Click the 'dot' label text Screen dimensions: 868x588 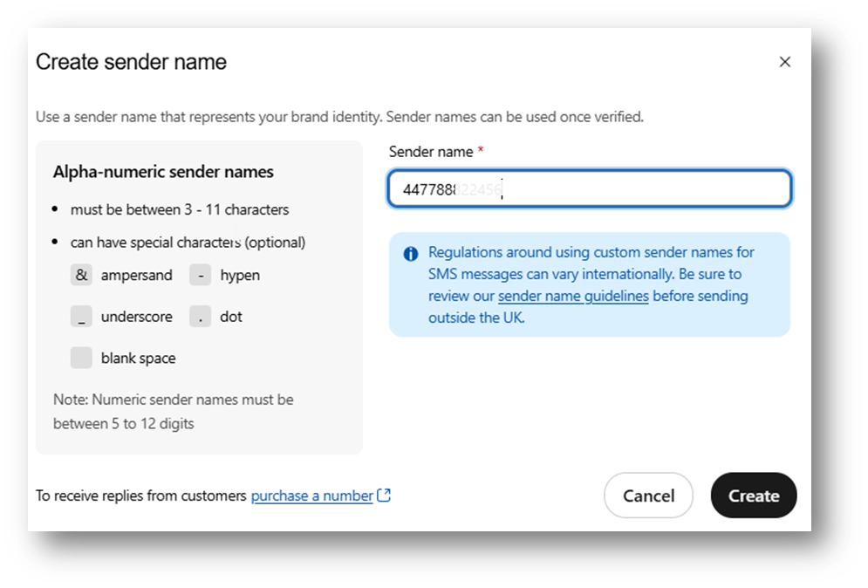coord(231,317)
